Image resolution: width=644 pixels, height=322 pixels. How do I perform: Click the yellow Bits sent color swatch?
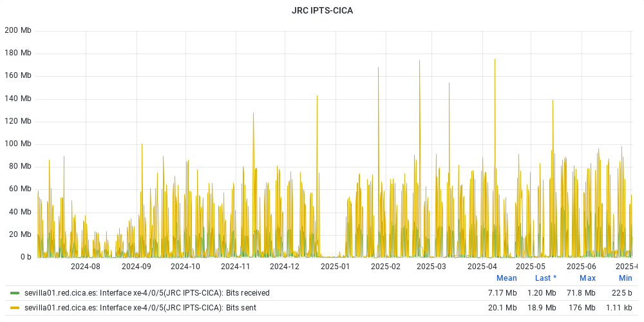click(15, 308)
